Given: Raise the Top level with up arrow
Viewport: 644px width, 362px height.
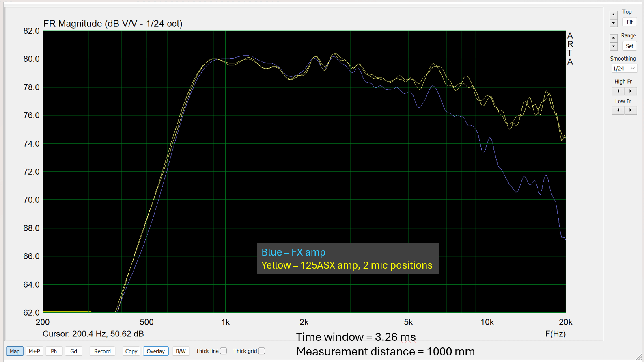Looking at the screenshot, I should [614, 15].
